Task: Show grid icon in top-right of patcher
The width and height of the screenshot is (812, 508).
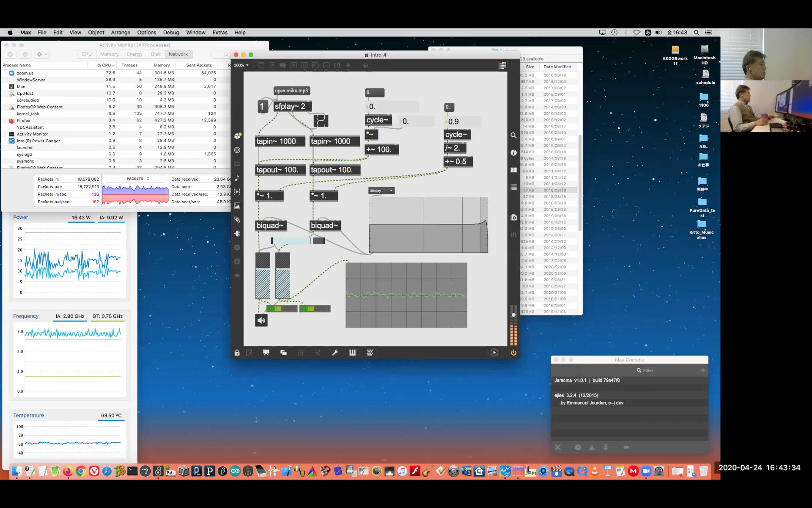Action: [502, 65]
